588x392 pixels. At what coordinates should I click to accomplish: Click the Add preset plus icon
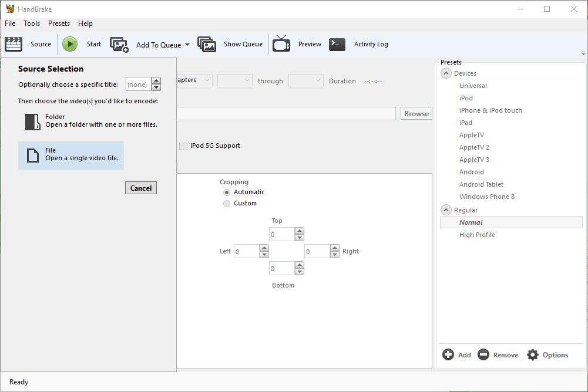coord(448,354)
